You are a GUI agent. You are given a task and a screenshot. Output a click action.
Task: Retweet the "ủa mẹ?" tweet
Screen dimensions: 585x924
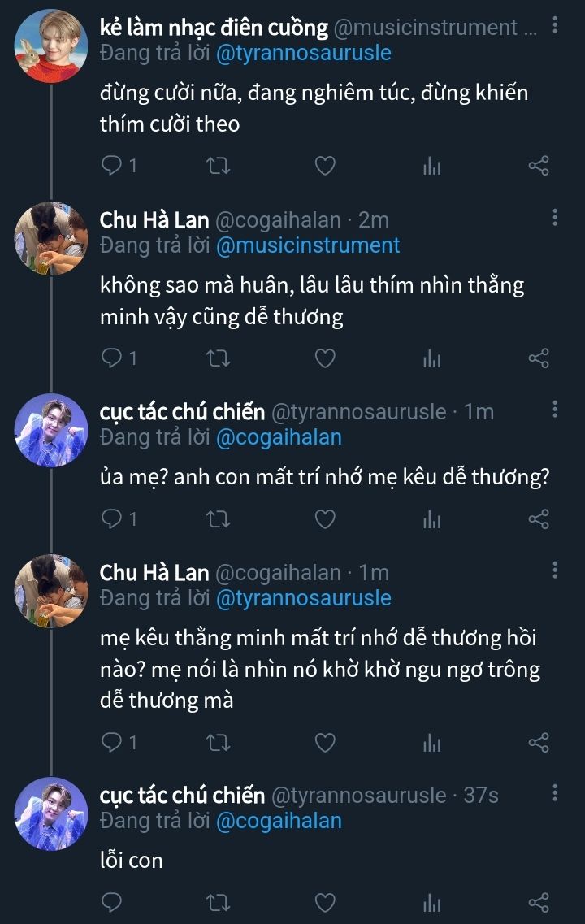click(219, 518)
